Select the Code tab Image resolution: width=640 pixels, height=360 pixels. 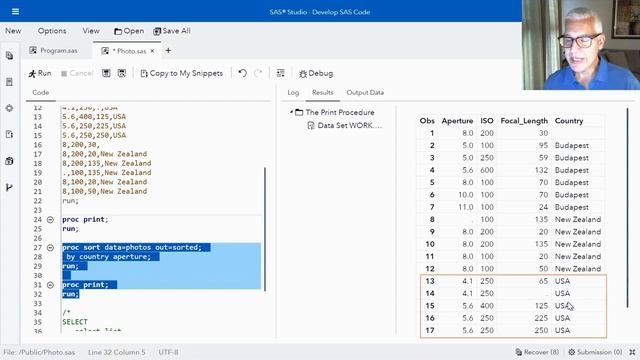coord(41,93)
